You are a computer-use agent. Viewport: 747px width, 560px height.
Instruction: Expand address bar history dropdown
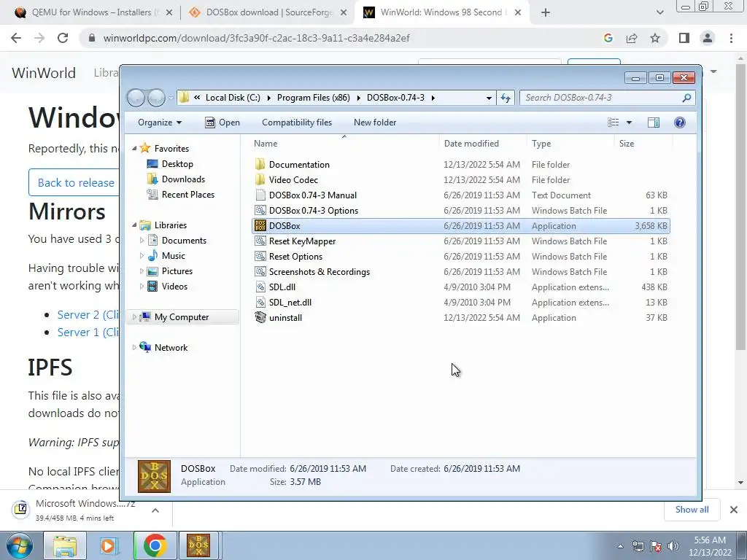point(489,98)
